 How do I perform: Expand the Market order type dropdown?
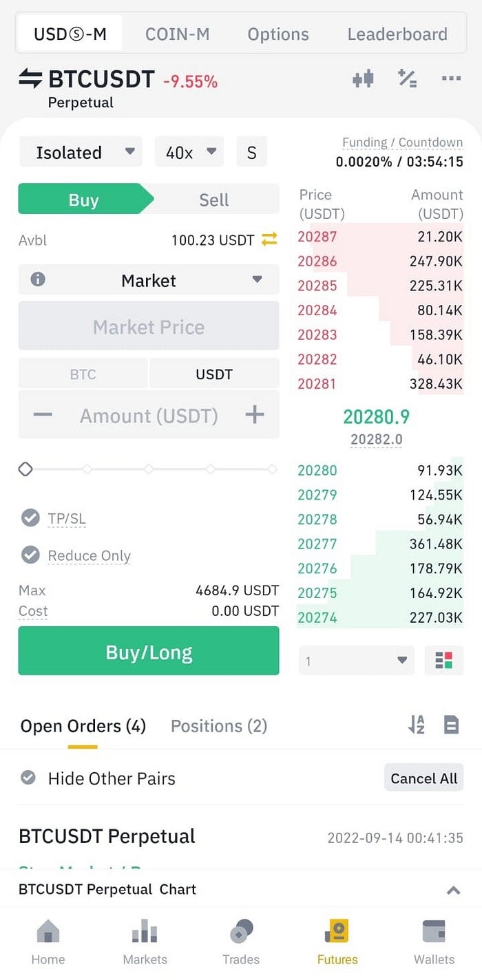[x=149, y=280]
